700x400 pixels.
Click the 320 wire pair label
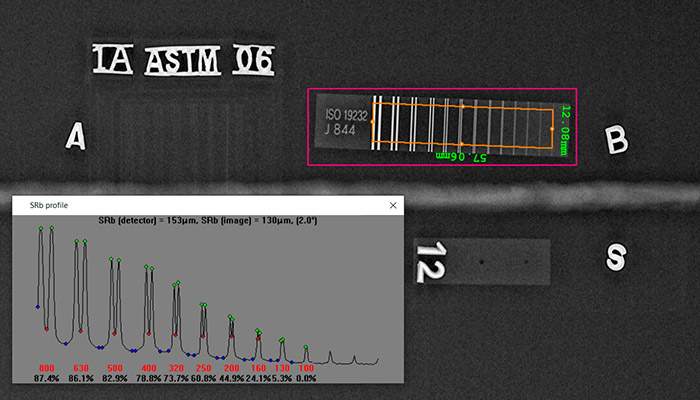(x=176, y=368)
